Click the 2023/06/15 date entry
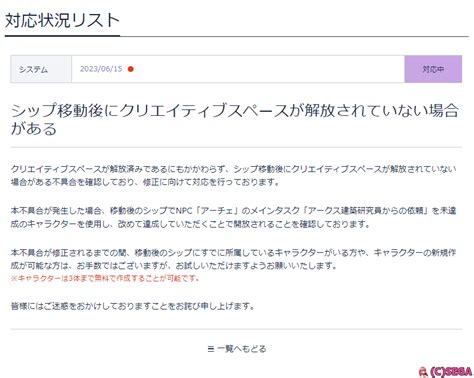Image resolution: width=474 pixels, height=378 pixels. tap(101, 69)
